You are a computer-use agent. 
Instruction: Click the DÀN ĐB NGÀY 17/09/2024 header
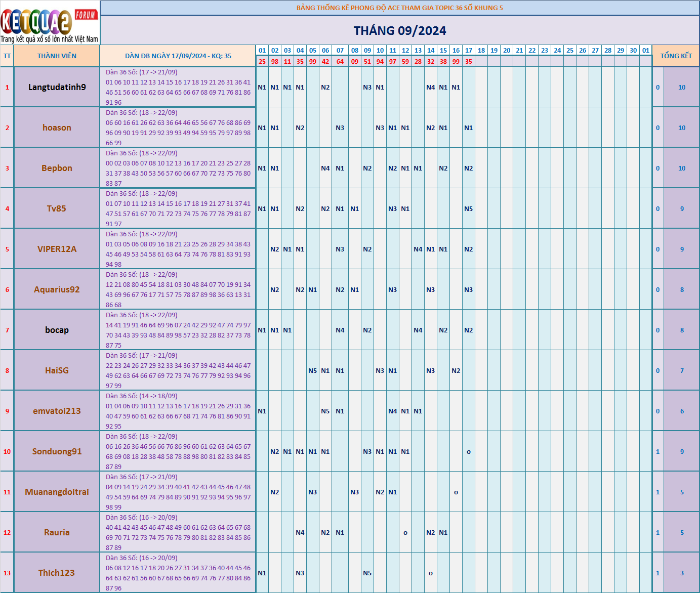[178, 56]
